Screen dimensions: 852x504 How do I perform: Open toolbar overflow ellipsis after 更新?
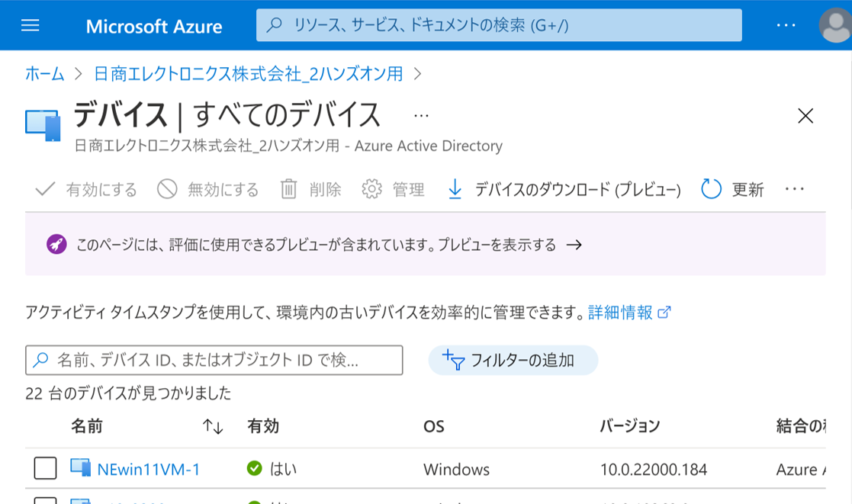click(794, 189)
